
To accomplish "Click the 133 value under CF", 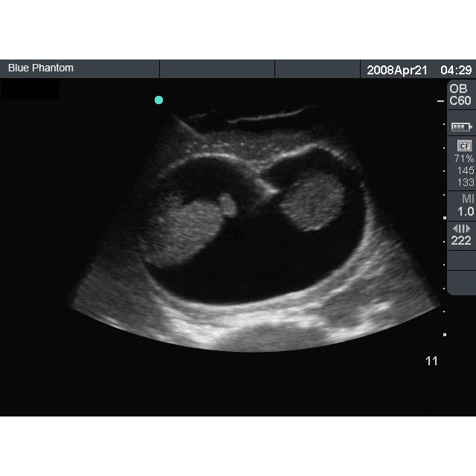I will (466, 182).
